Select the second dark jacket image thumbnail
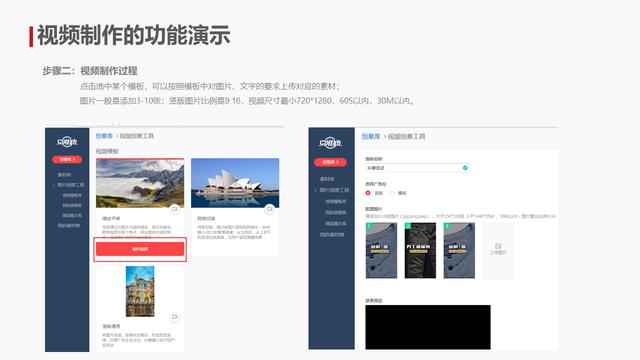 [x=420, y=251]
